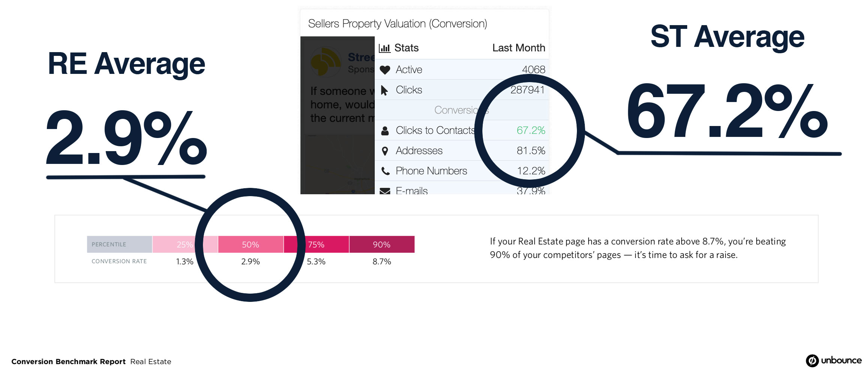
Task: Select the 25% percentile segment
Action: (x=185, y=244)
